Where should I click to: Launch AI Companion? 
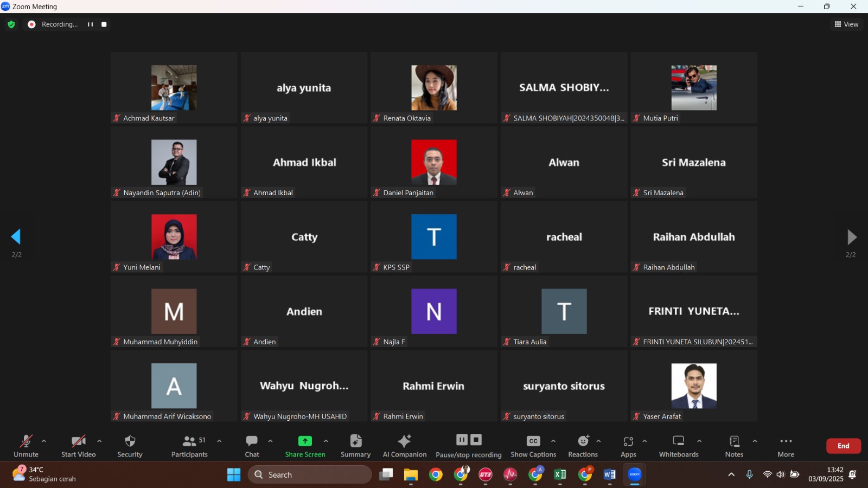405,441
